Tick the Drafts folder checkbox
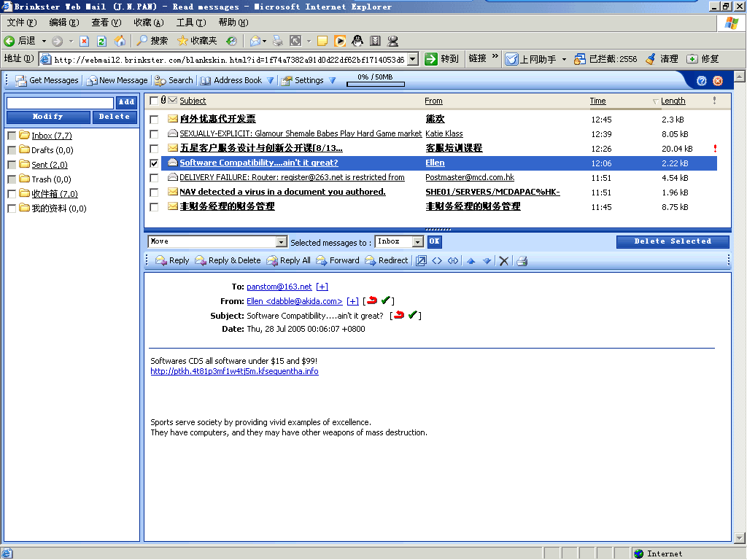 point(12,150)
